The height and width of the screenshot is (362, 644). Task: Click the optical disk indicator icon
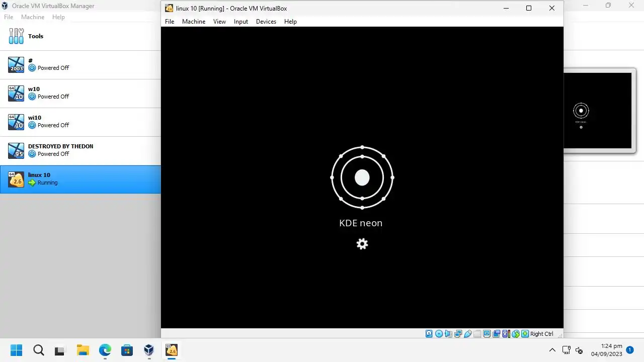(439, 334)
